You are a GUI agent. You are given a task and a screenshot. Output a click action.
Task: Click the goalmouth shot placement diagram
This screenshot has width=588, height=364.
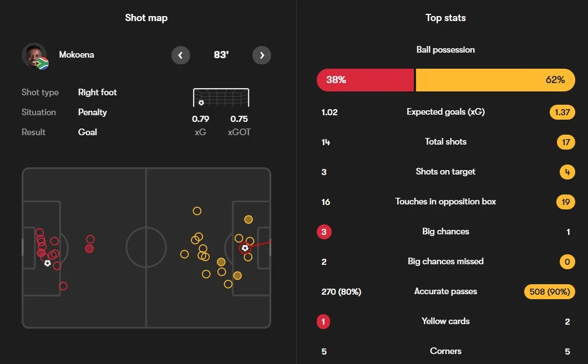coord(221,98)
